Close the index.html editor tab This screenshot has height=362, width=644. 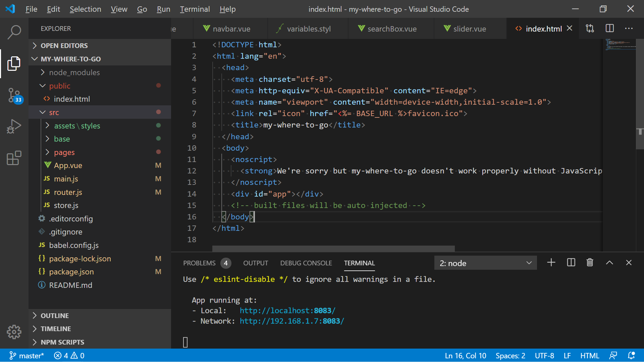coord(570,29)
